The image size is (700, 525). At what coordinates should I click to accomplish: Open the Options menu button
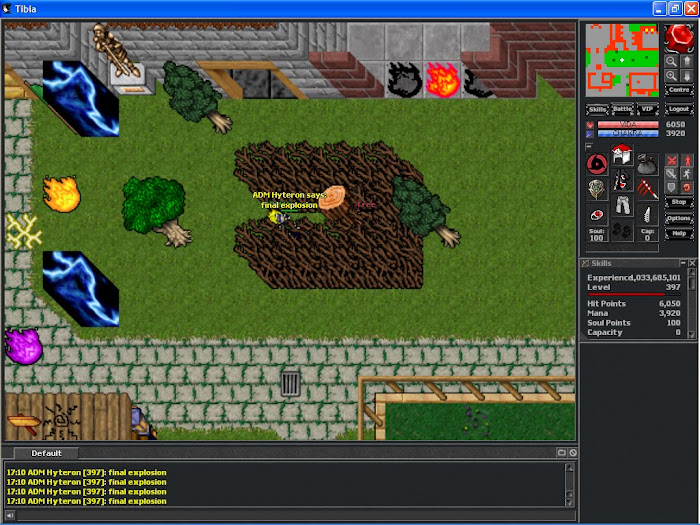click(679, 218)
